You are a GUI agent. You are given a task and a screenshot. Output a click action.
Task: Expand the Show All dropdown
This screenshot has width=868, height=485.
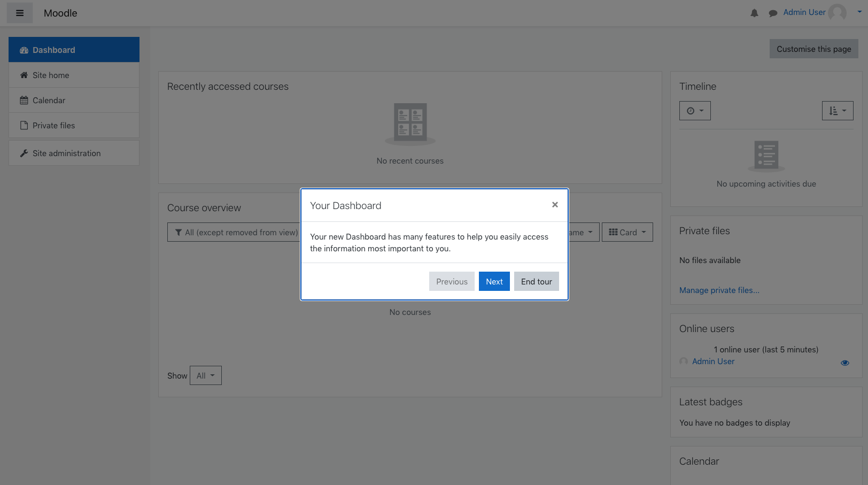pos(205,375)
